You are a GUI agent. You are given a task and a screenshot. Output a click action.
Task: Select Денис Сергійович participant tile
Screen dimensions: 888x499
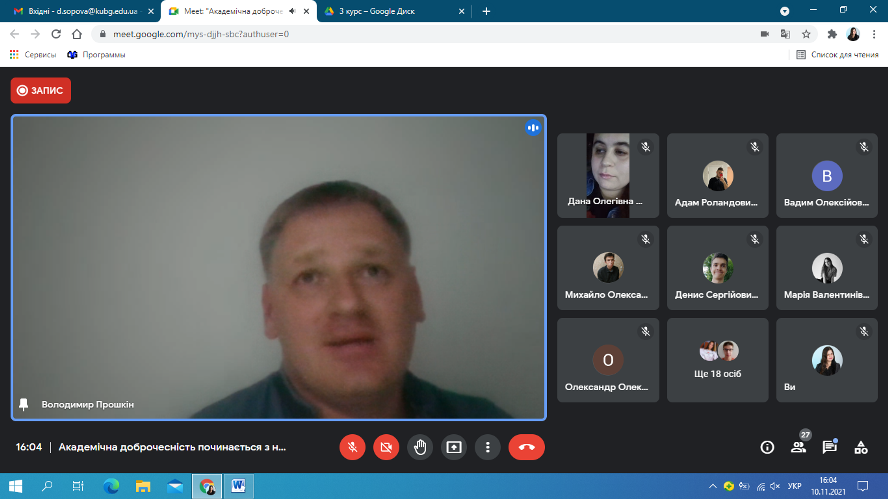point(718,268)
